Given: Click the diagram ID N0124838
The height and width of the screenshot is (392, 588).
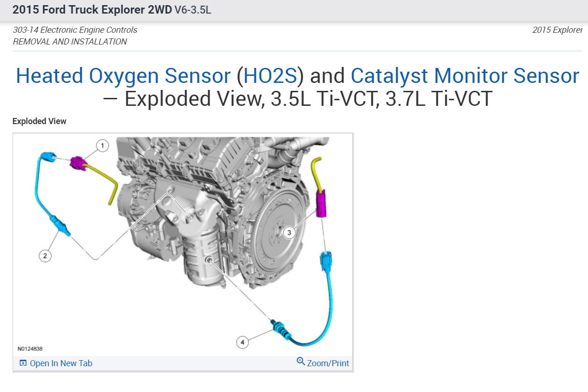Looking at the screenshot, I should (x=30, y=349).
